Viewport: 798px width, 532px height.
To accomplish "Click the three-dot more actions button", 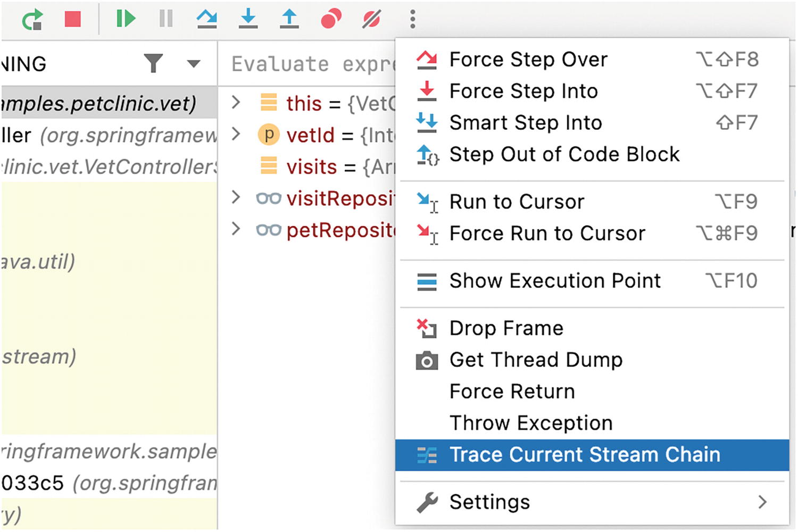I will pyautogui.click(x=412, y=19).
